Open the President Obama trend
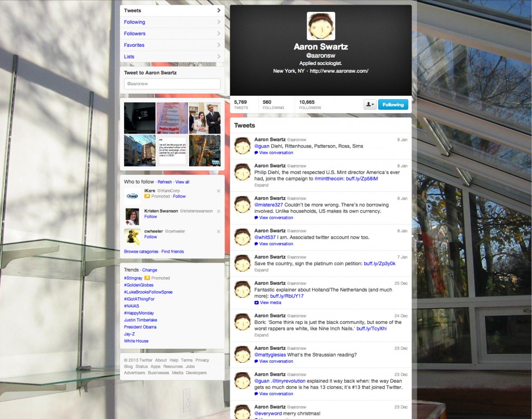This screenshot has width=532, height=419. (x=140, y=327)
